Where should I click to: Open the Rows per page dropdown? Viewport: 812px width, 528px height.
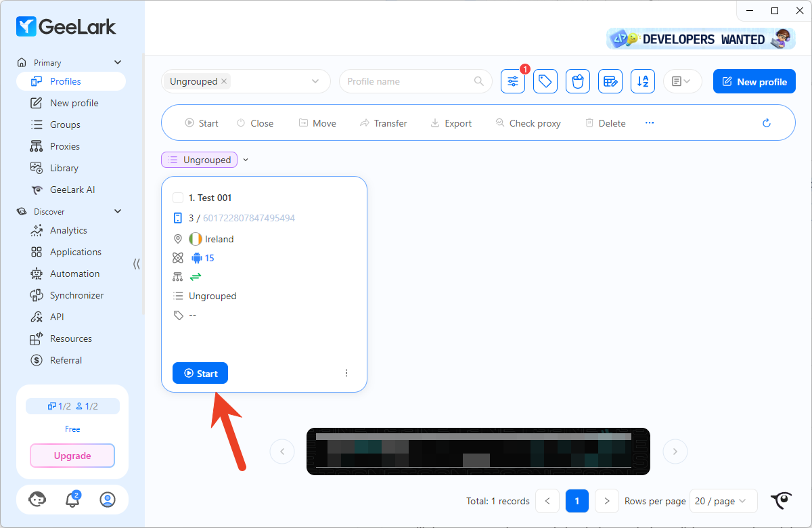point(721,501)
